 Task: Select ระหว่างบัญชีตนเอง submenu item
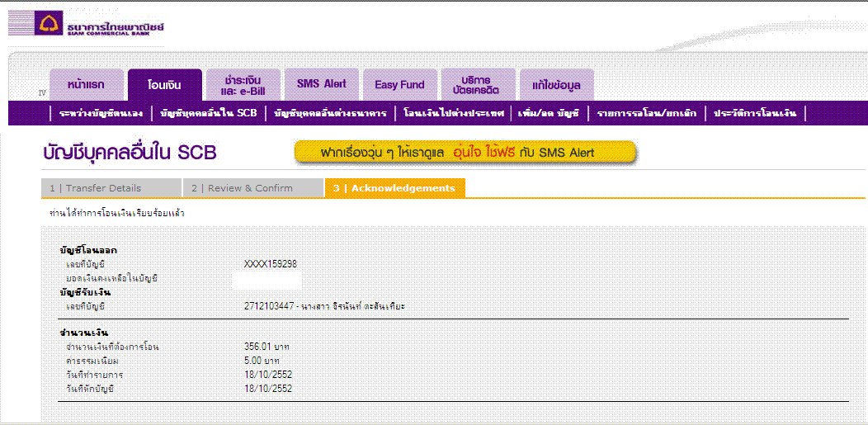[x=101, y=113]
